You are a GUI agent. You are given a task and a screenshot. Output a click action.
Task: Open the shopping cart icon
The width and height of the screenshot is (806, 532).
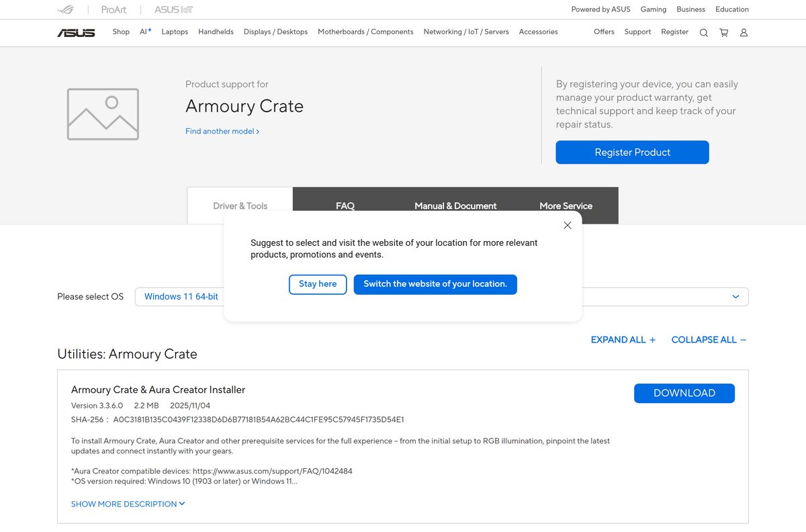tap(723, 32)
